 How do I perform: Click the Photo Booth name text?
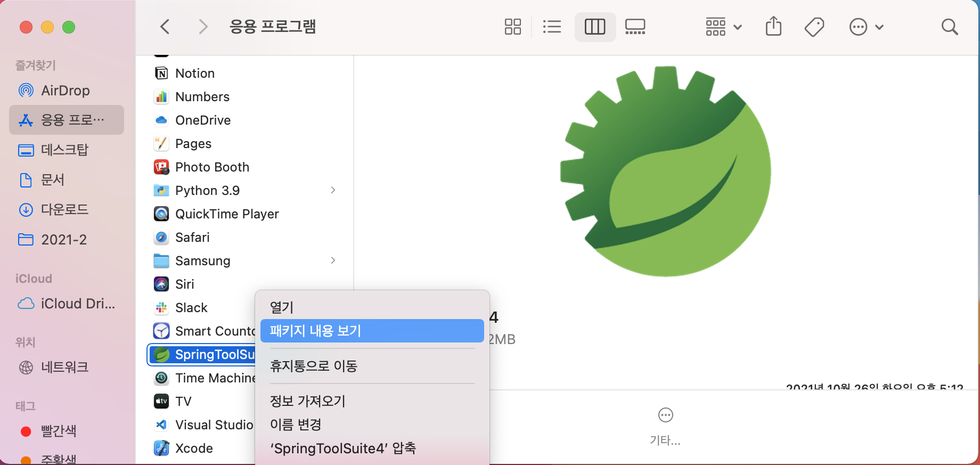pos(212,167)
